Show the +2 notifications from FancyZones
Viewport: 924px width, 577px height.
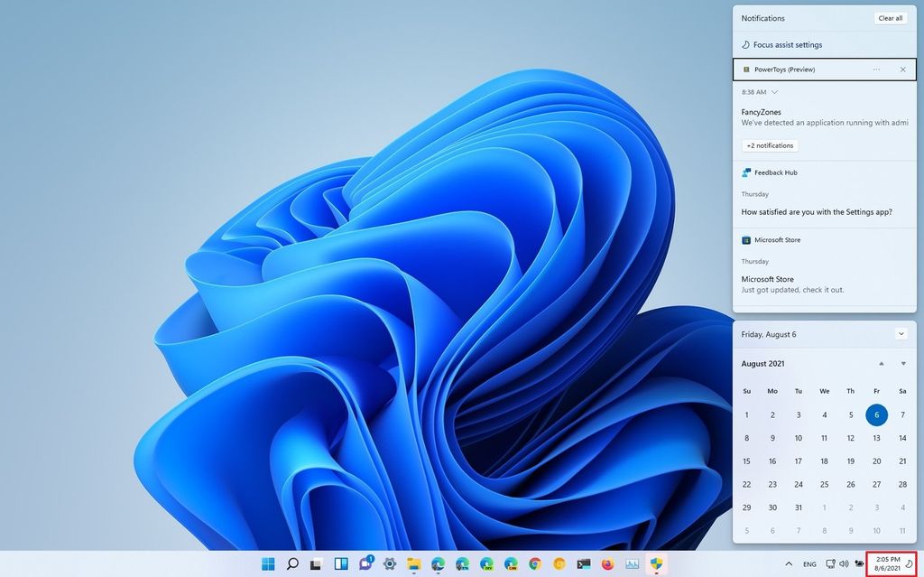click(769, 145)
